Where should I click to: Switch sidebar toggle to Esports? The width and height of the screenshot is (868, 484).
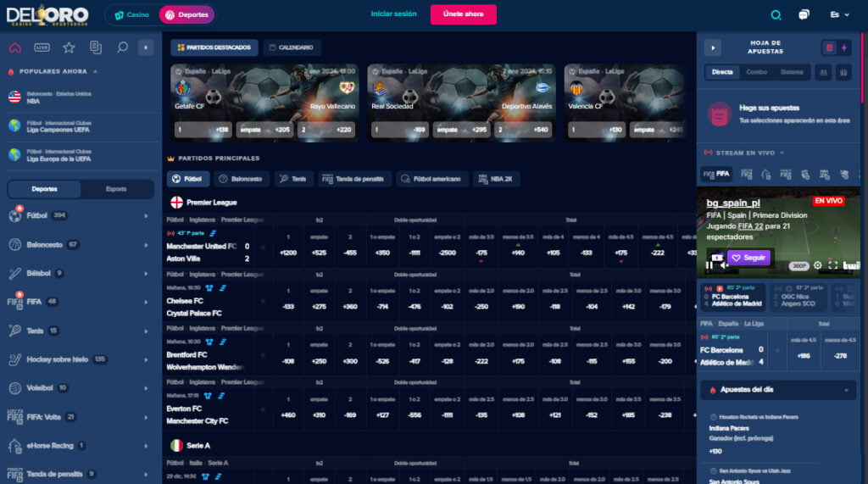click(116, 189)
